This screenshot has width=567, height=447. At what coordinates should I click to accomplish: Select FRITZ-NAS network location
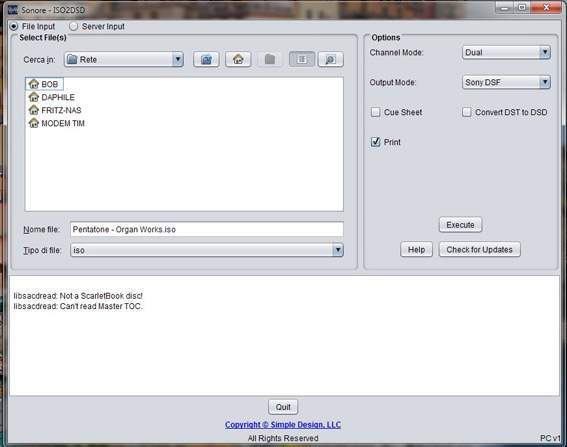55,110
